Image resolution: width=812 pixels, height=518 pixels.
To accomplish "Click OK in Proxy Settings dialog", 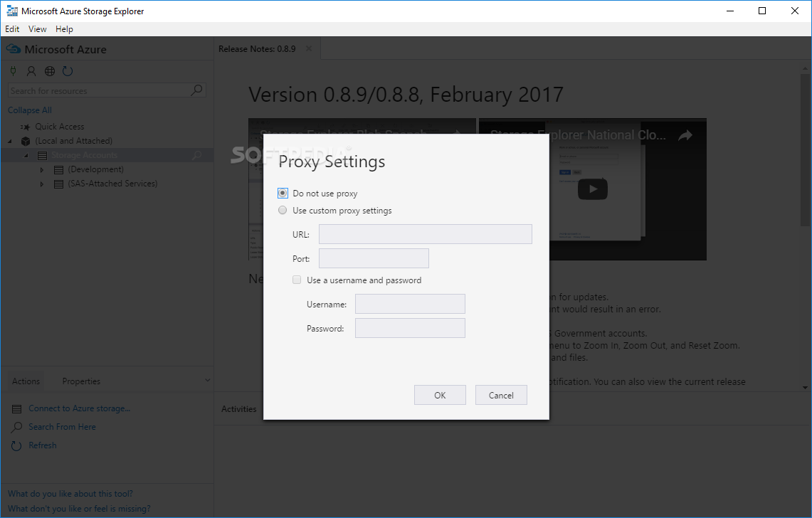I will 440,395.
